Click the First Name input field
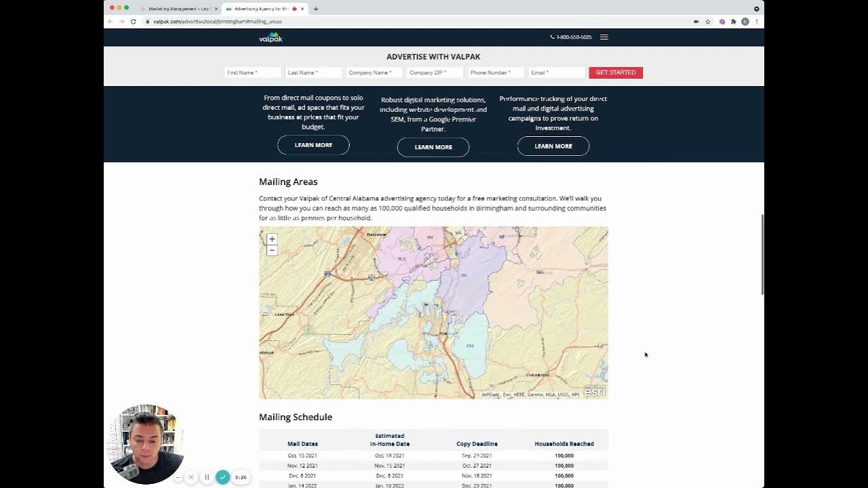The width and height of the screenshot is (868, 488). (x=252, y=73)
